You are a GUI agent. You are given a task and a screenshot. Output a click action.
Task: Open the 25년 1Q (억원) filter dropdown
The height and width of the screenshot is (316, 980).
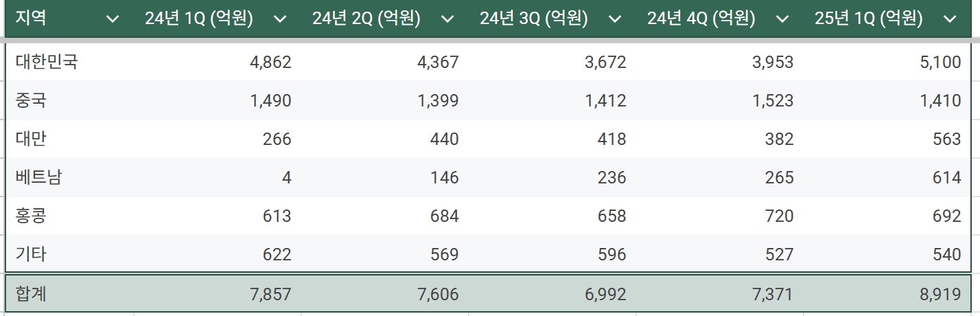[x=950, y=20]
